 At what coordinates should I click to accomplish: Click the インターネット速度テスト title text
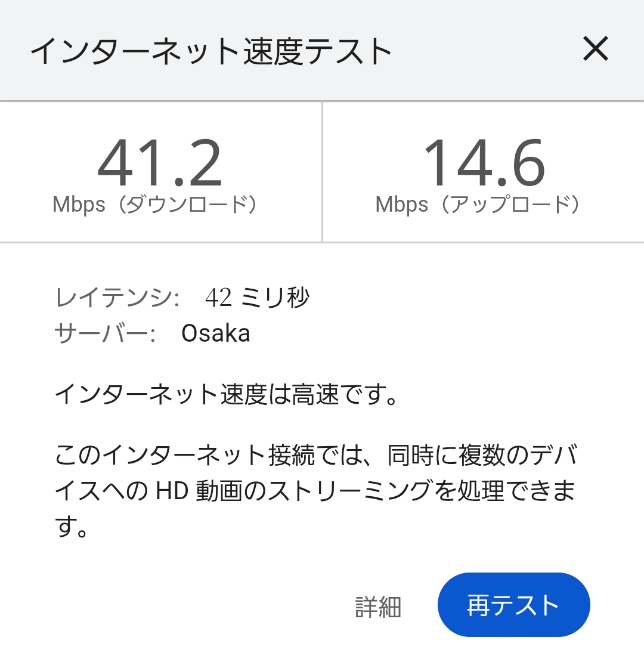(x=211, y=51)
